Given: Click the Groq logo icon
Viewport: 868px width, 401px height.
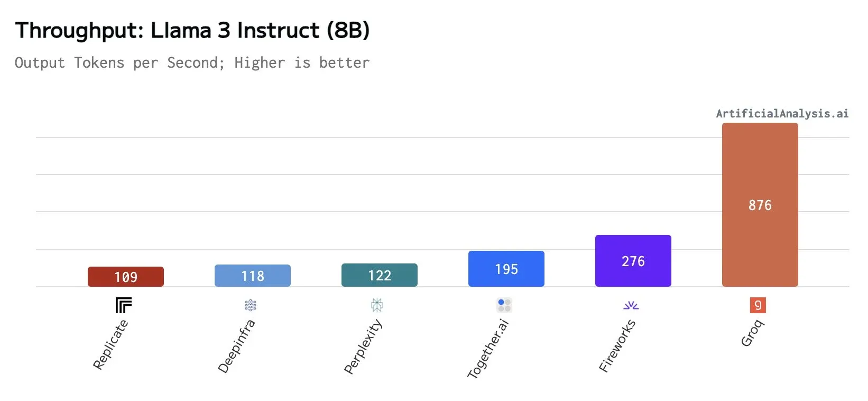Looking at the screenshot, I should [x=758, y=305].
